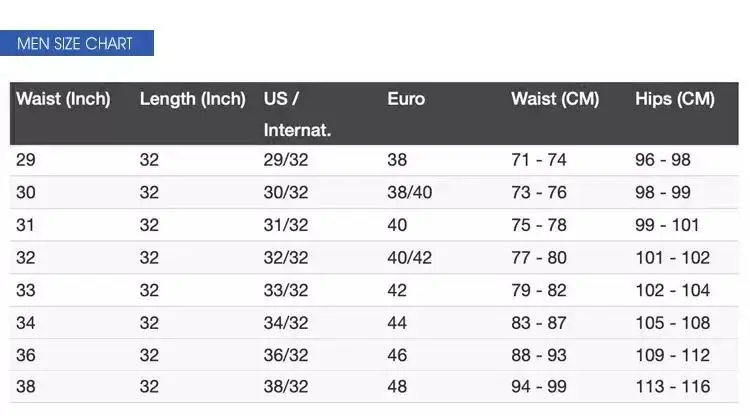Click the 105 - 108 hips measurement
Image resolution: width=750 pixels, height=416 pixels.
pyautogui.click(x=672, y=323)
